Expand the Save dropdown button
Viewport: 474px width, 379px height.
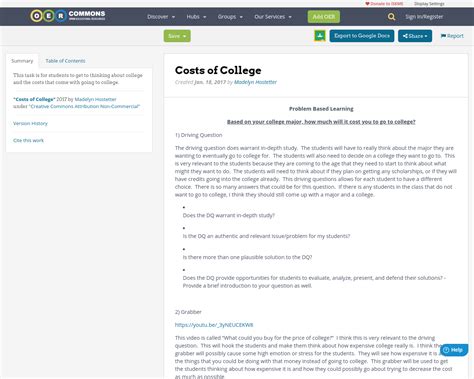(177, 36)
